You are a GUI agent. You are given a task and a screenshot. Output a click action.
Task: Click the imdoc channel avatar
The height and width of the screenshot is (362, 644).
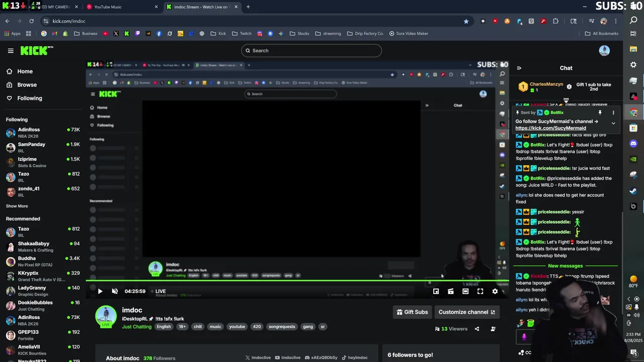point(106,317)
